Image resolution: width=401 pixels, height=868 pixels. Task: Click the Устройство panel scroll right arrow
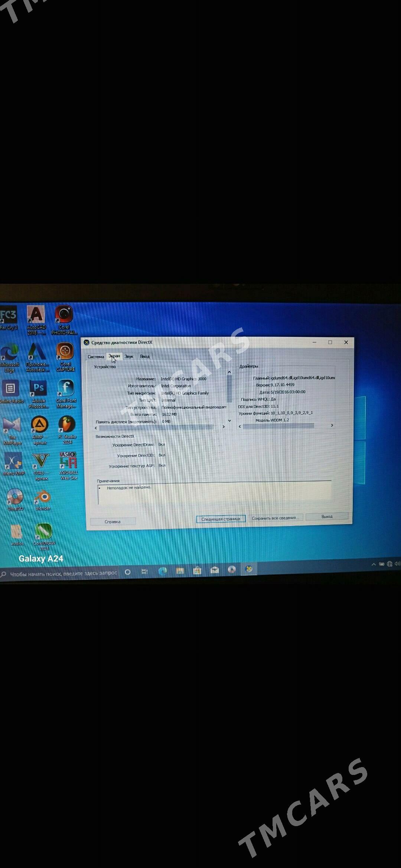coord(224,427)
